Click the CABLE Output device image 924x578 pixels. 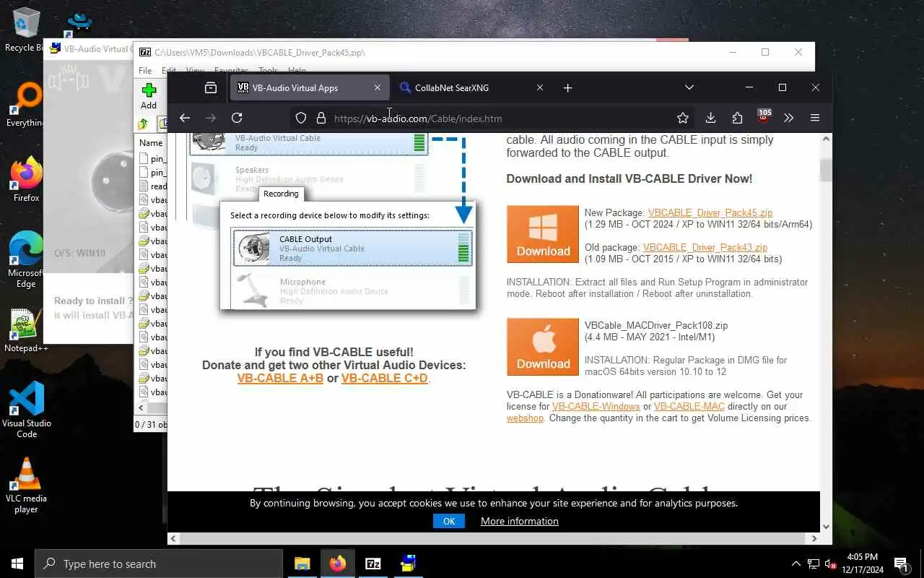pyautogui.click(x=254, y=248)
